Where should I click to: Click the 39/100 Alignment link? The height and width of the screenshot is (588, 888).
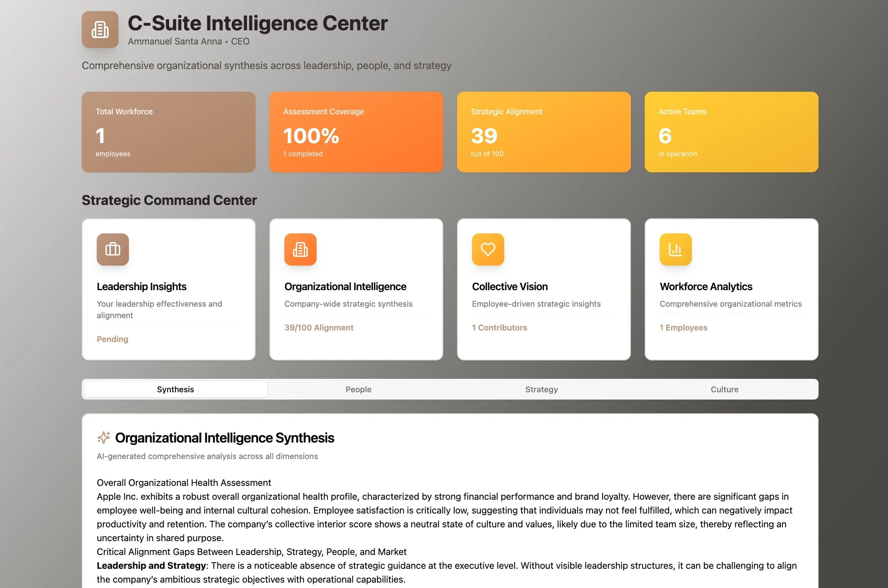(x=319, y=327)
